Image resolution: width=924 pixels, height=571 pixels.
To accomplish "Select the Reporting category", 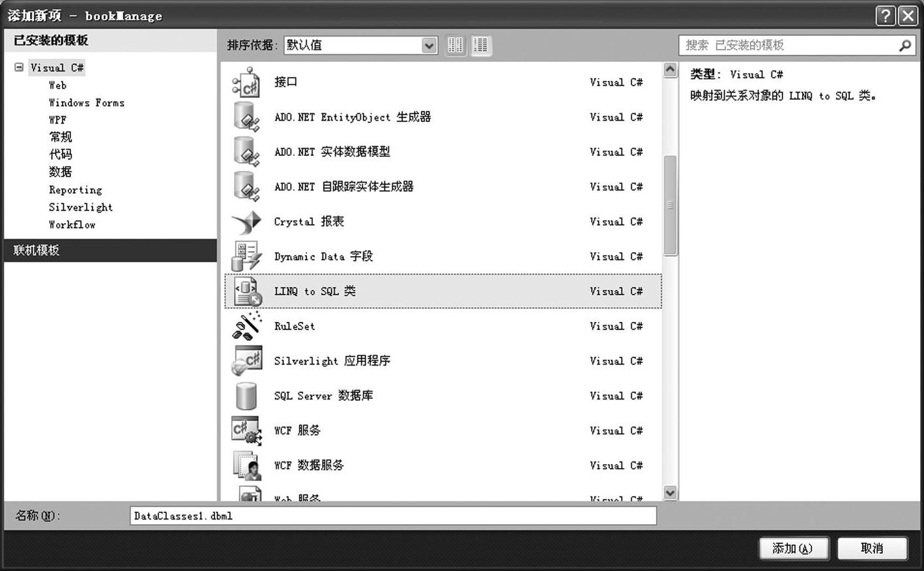I will (x=76, y=190).
